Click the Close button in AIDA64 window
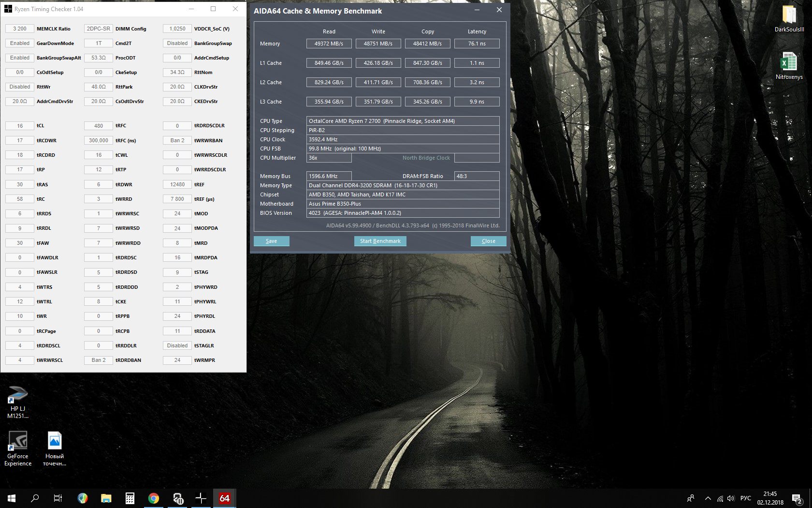812x508 pixels. 489,241
